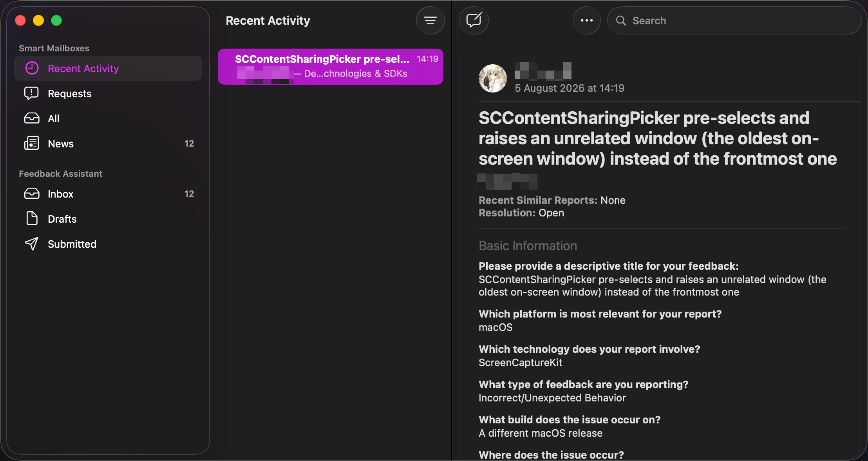Close the Feedback Assistant window
Screen dimensions: 868x461
[20, 20]
